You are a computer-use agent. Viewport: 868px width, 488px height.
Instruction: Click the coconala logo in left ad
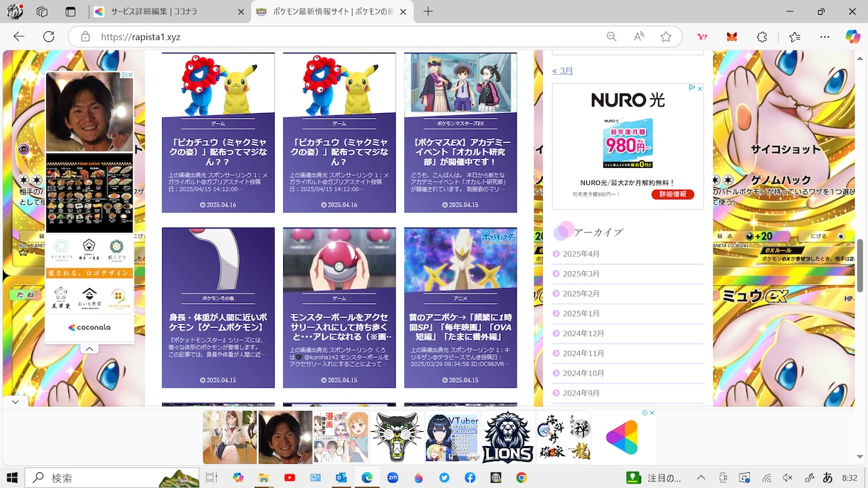coord(90,328)
